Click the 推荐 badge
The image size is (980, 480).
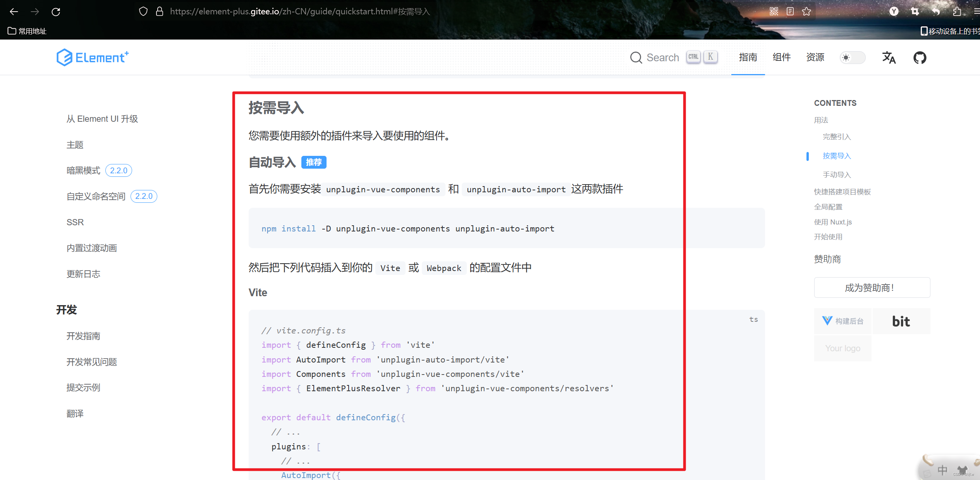(x=314, y=162)
